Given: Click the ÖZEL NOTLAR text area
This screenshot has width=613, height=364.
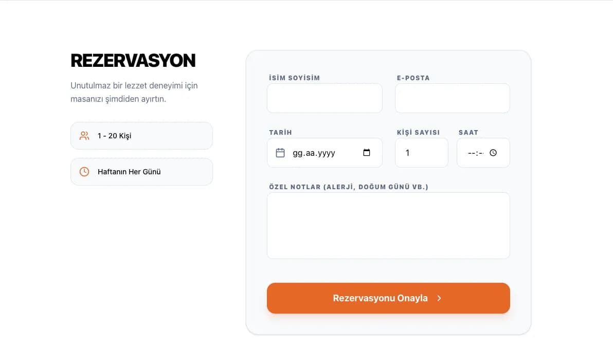Looking at the screenshot, I should click(388, 225).
